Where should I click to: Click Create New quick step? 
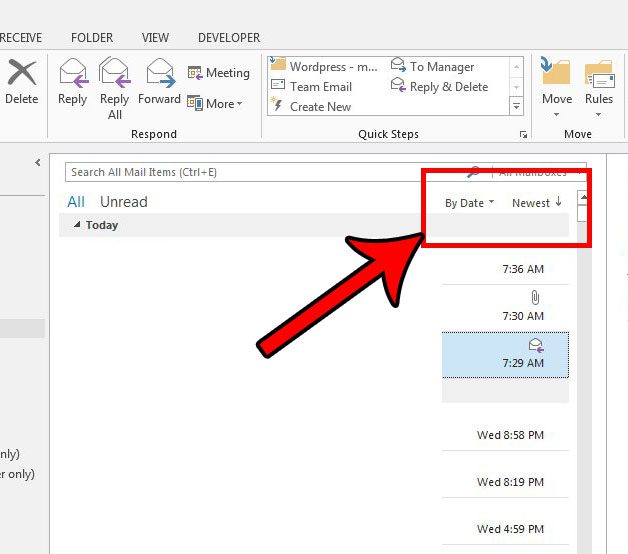point(320,107)
